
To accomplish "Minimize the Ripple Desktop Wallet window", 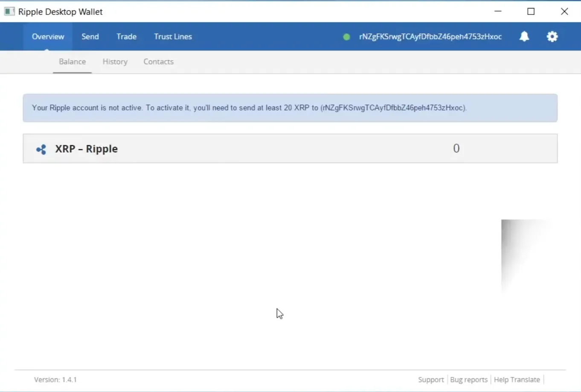I will [498, 12].
